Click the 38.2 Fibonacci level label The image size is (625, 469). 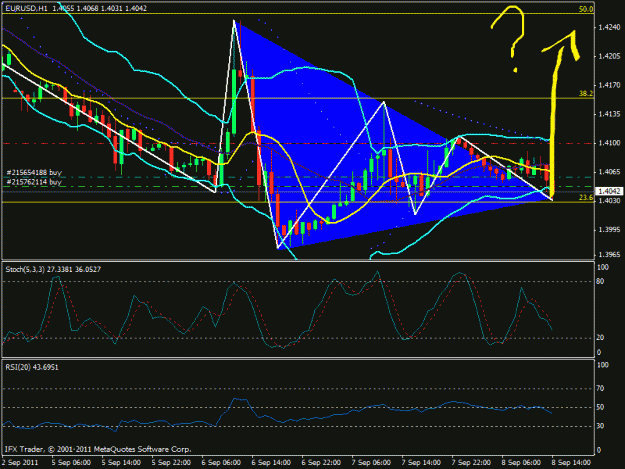[586, 94]
